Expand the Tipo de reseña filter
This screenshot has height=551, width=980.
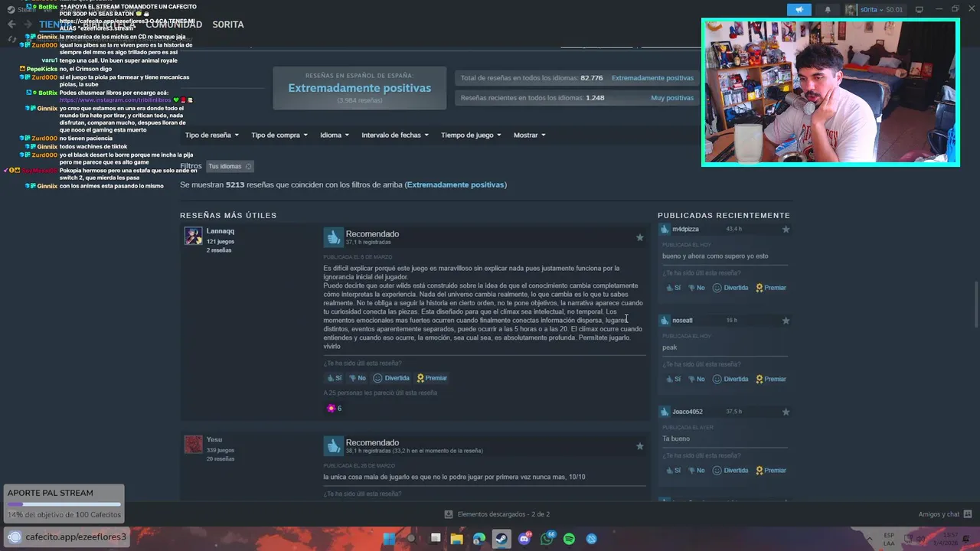coord(211,135)
